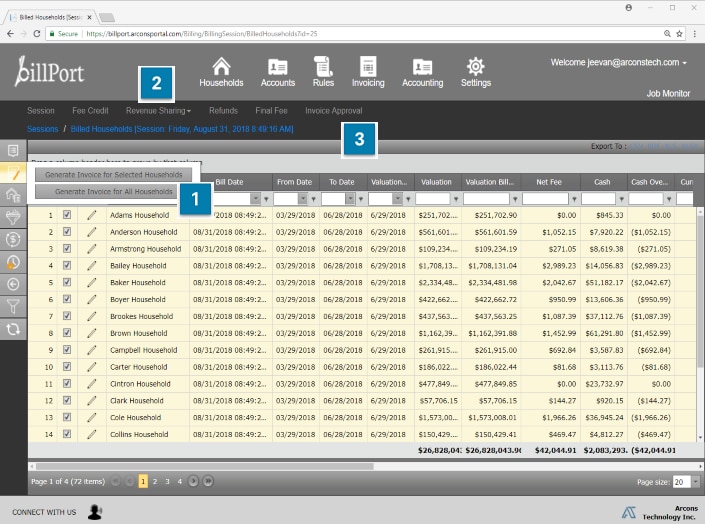Open the Session submenu item
The height and width of the screenshot is (524, 705).
point(40,111)
